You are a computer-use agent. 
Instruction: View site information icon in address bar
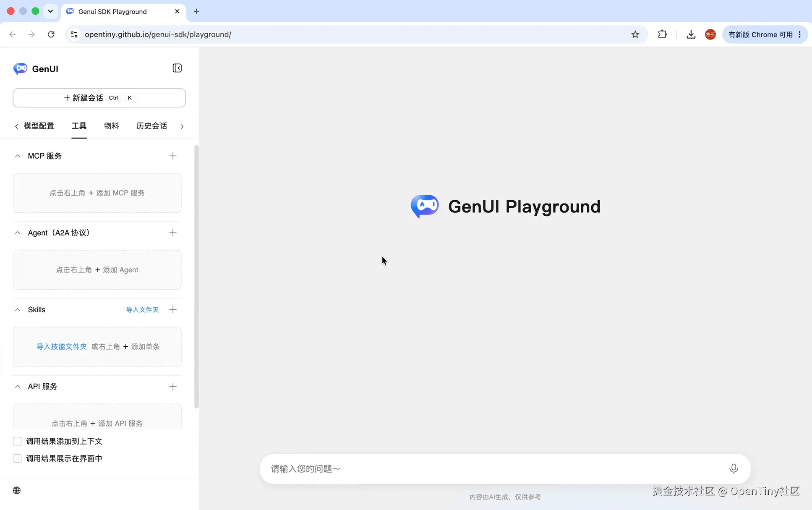74,34
